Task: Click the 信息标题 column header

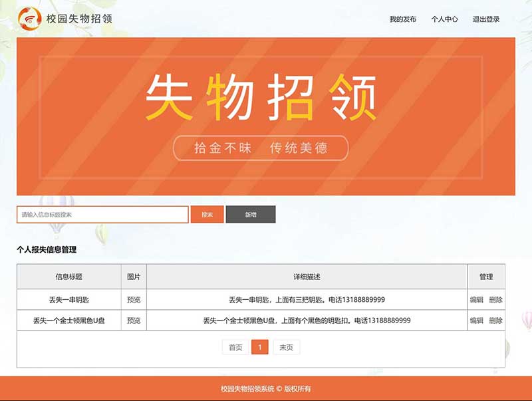Action: [x=69, y=277]
